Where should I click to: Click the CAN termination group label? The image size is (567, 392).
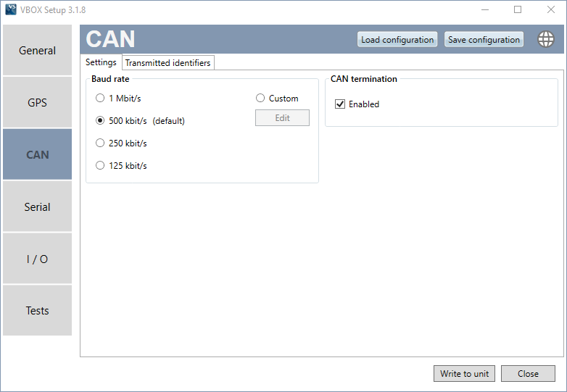[364, 79]
